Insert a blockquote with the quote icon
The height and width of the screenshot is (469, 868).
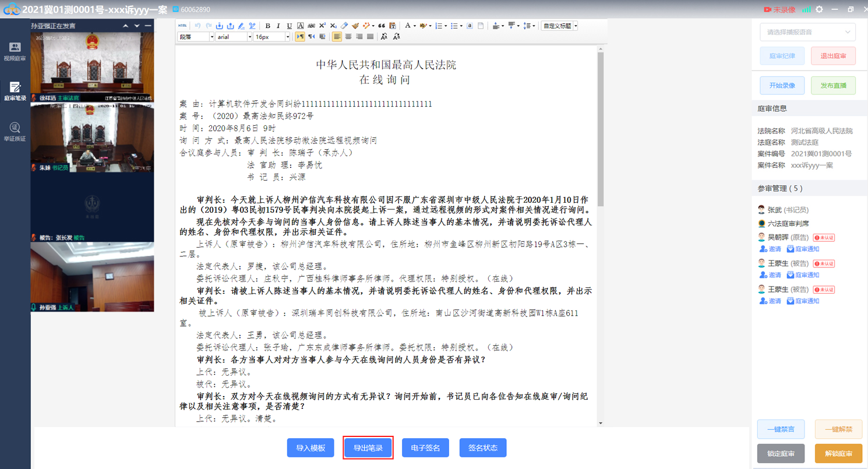click(382, 26)
